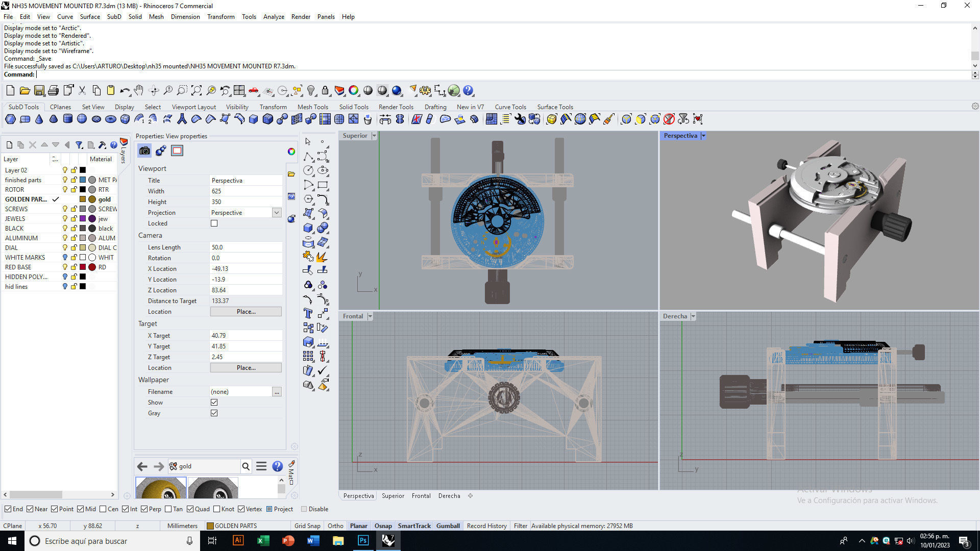980x551 pixels.
Task: Click the finished parts layer color swatch
Action: tap(83, 180)
